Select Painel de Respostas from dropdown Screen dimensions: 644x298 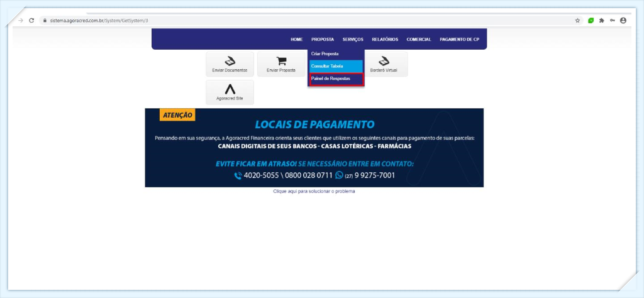336,79
